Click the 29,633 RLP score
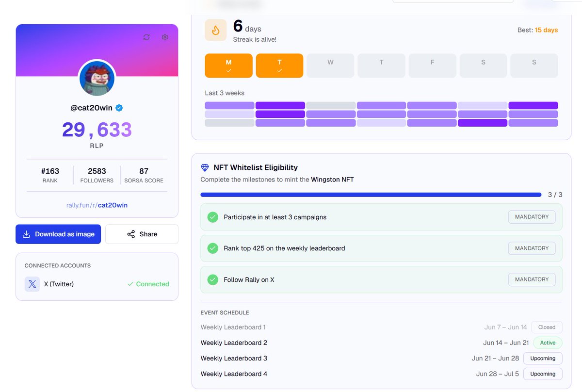The width and height of the screenshot is (582, 392). click(97, 130)
